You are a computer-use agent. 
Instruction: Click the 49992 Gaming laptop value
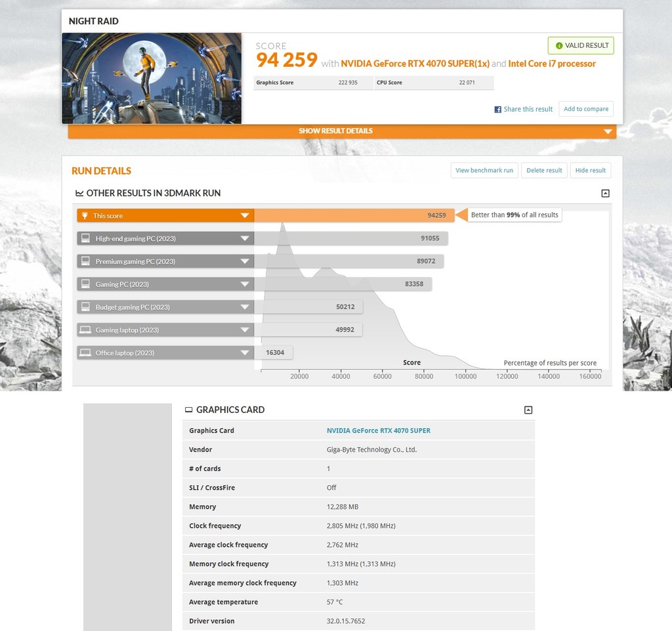coord(345,330)
